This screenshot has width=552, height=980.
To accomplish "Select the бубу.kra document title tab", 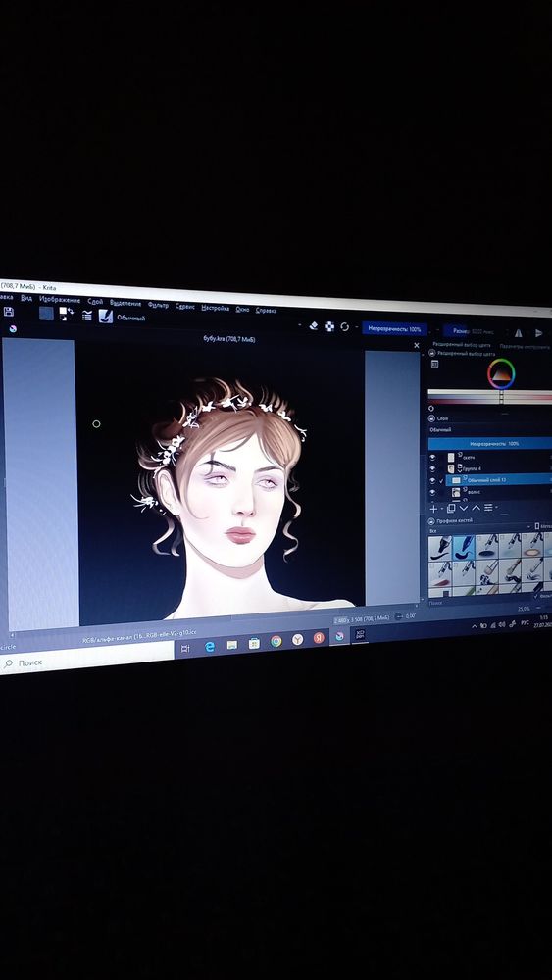I will [x=229, y=339].
